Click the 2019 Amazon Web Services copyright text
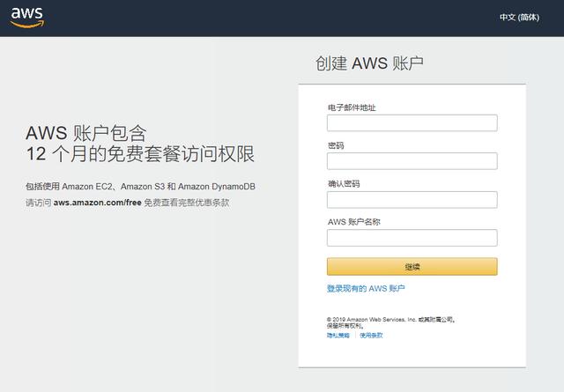 click(391, 322)
